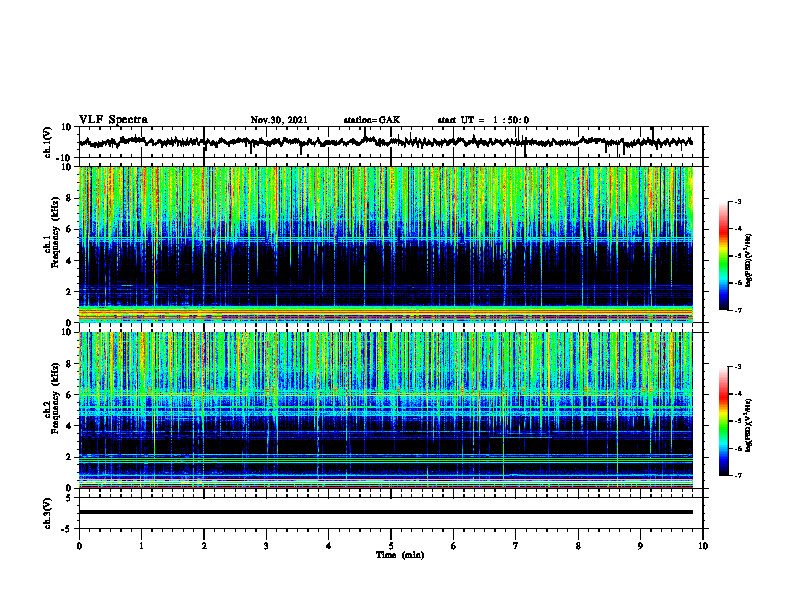
Task: Click the 'Time (min)' axis label
Action: 400,555
